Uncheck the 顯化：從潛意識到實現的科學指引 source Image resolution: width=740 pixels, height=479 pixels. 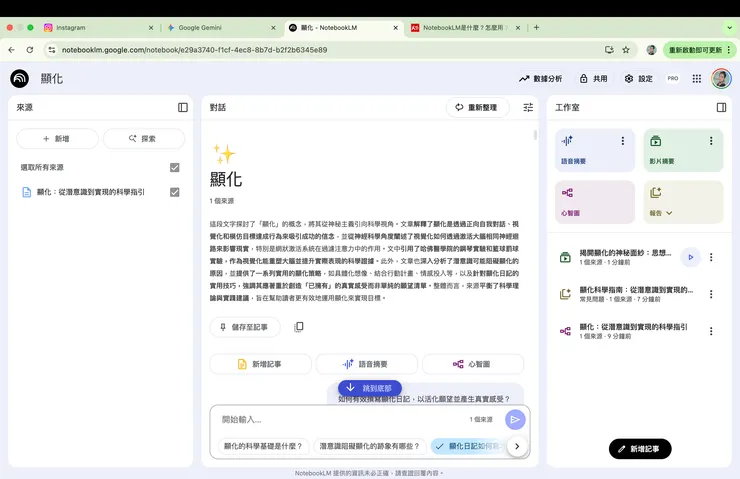(x=175, y=192)
